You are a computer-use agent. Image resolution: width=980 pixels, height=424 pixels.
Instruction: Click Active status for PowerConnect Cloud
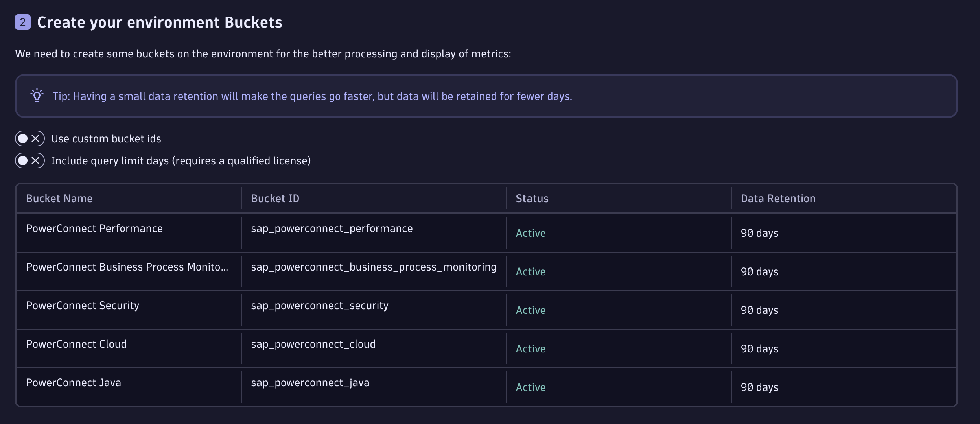click(x=531, y=349)
